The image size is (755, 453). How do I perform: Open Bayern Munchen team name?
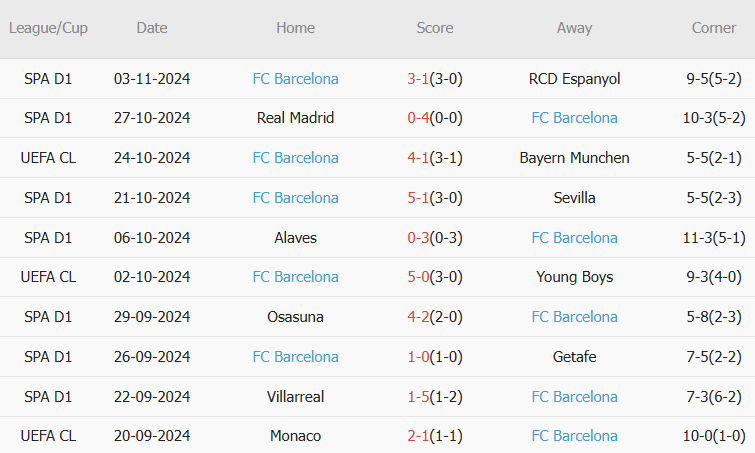pos(574,158)
